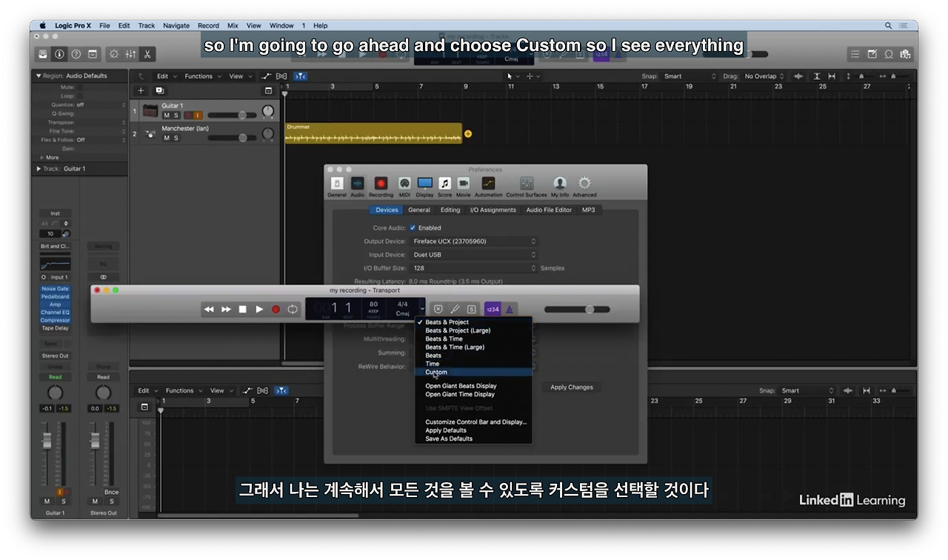Toggle input monitoring on Guitar 1 track
Viewport: 948px width, 560px height.
tap(198, 116)
